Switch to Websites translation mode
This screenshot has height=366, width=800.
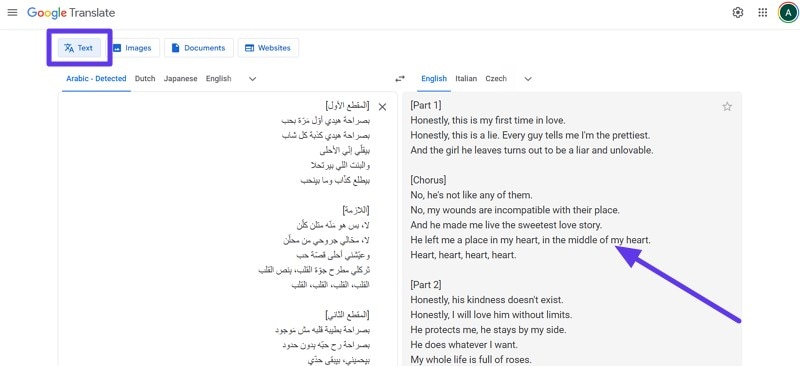268,48
